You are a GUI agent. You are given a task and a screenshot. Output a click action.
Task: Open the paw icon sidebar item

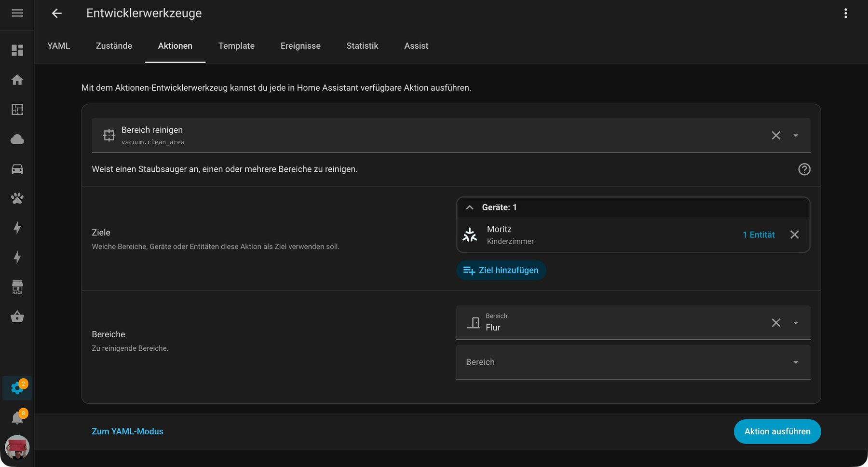click(17, 198)
